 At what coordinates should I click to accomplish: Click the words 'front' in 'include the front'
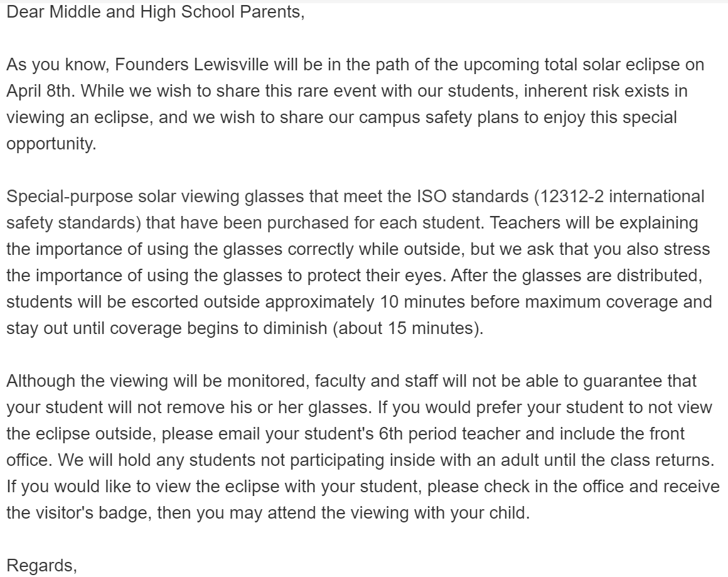coord(666,434)
